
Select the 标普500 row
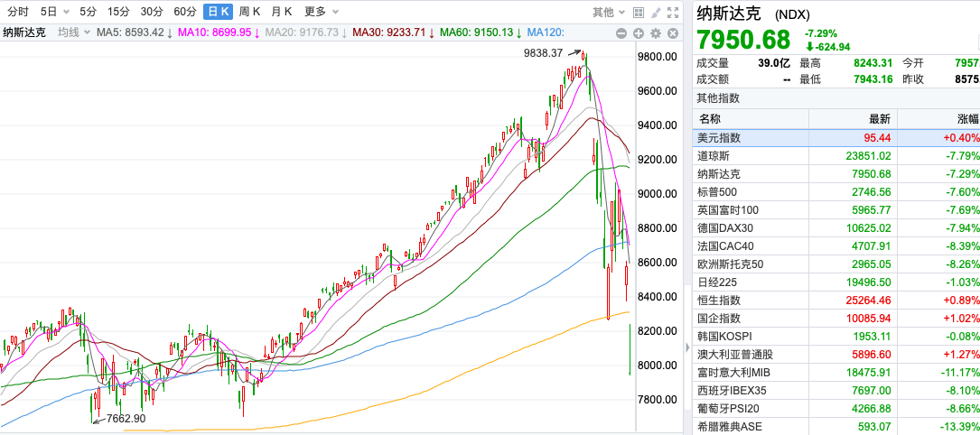pos(837,191)
